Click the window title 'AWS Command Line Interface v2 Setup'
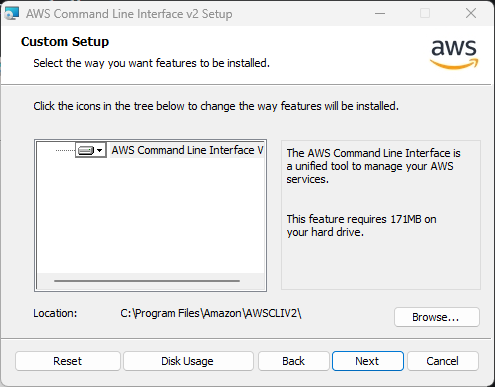The image size is (495, 387). tap(129, 14)
